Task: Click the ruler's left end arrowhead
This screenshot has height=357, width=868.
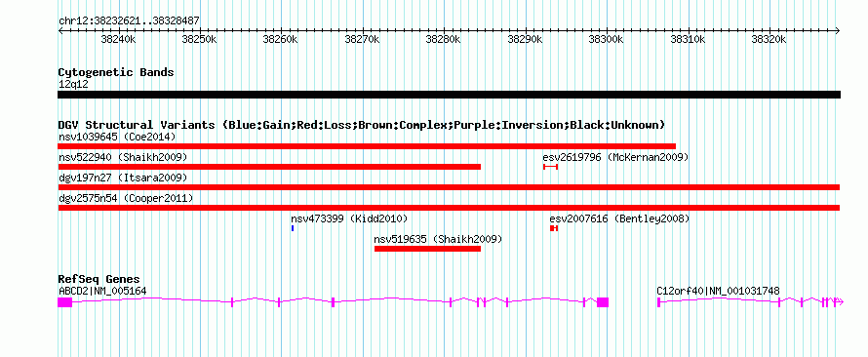Action: point(60,31)
